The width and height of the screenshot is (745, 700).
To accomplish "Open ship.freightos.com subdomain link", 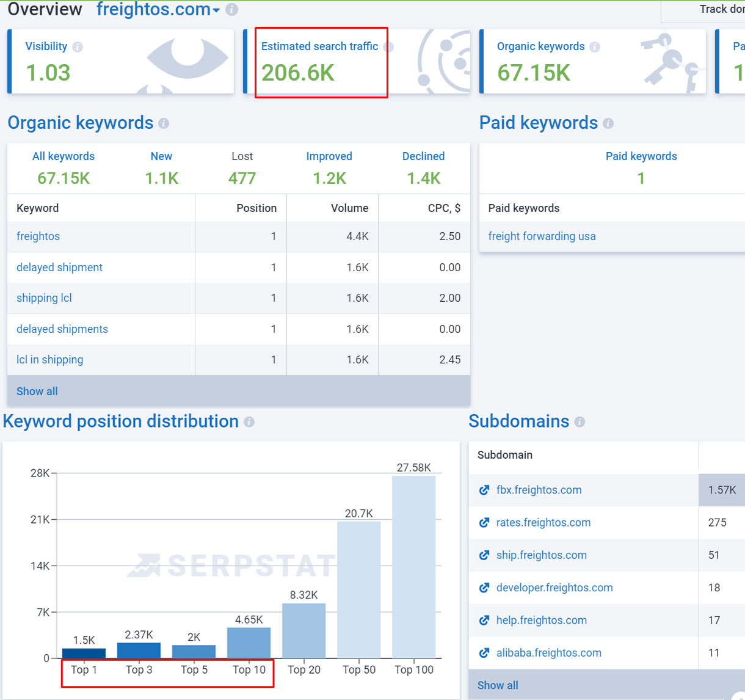I will click(542, 555).
